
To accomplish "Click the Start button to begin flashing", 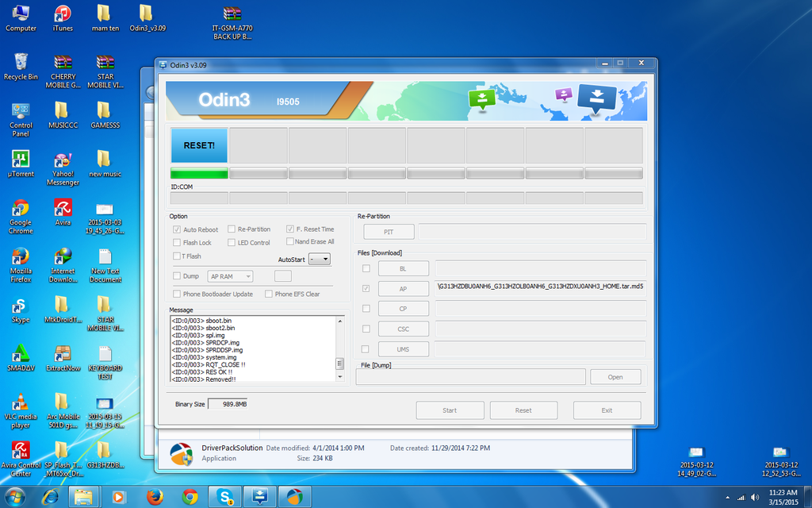I will click(x=450, y=410).
